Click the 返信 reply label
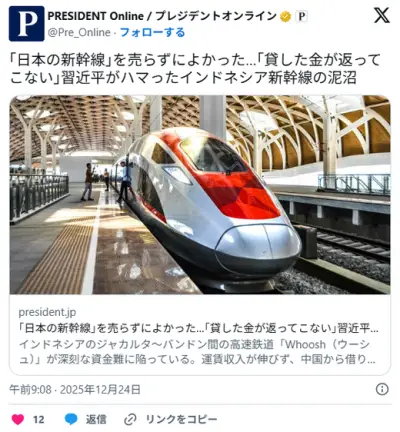Image resolution: width=400 pixels, height=432 pixels. pyautogui.click(x=96, y=419)
